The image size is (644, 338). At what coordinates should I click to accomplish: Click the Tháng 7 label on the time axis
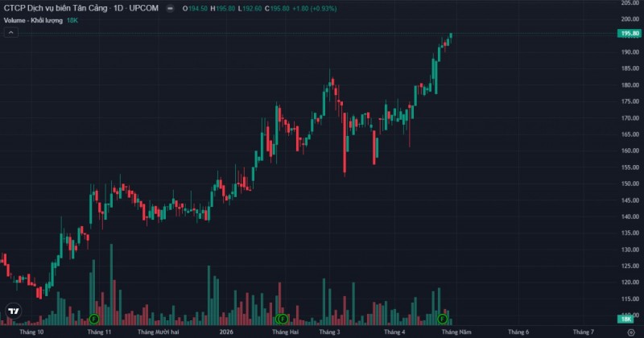(583, 332)
